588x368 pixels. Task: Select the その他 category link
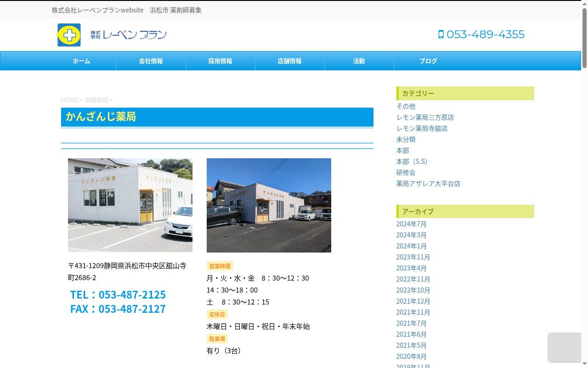(406, 106)
